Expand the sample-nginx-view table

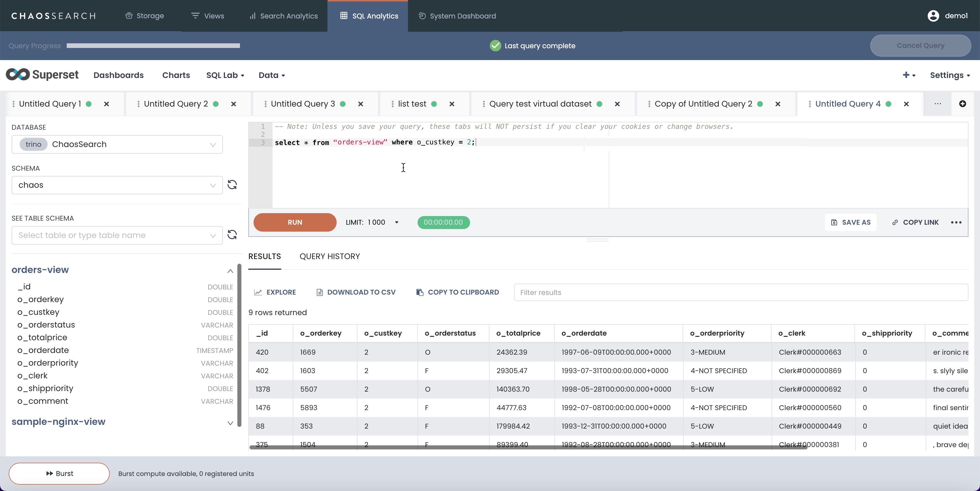230,423
